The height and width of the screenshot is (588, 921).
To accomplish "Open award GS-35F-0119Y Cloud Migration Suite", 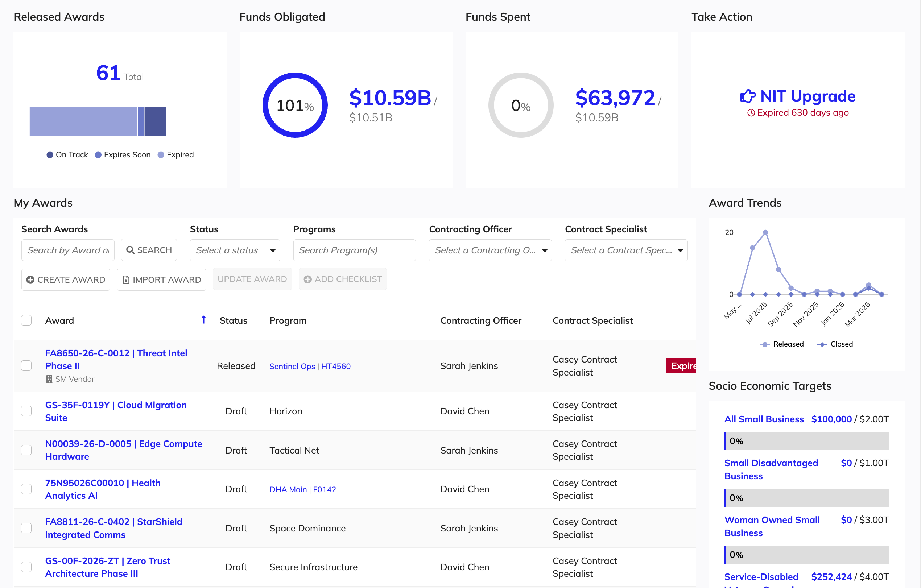I will 116,411.
